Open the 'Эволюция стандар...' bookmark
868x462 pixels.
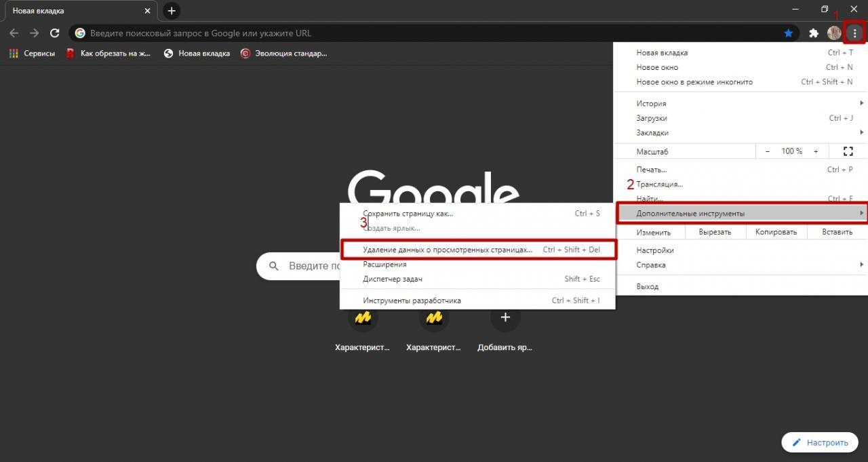(283, 53)
